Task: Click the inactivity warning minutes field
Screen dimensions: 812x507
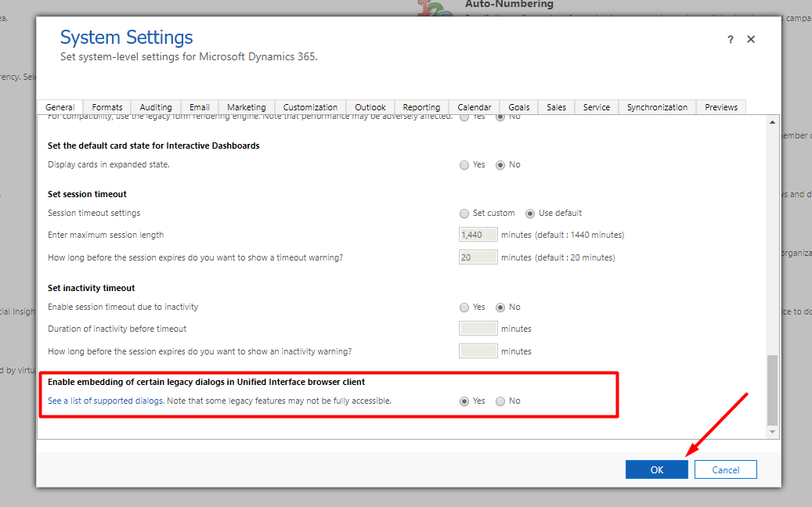Action: [x=478, y=351]
